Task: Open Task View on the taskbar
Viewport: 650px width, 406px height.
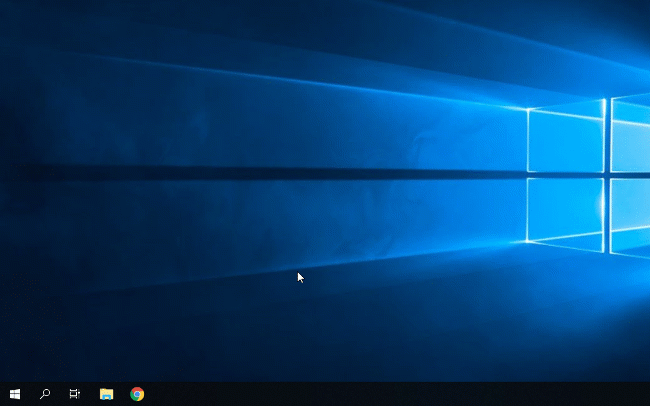Action: (75, 394)
